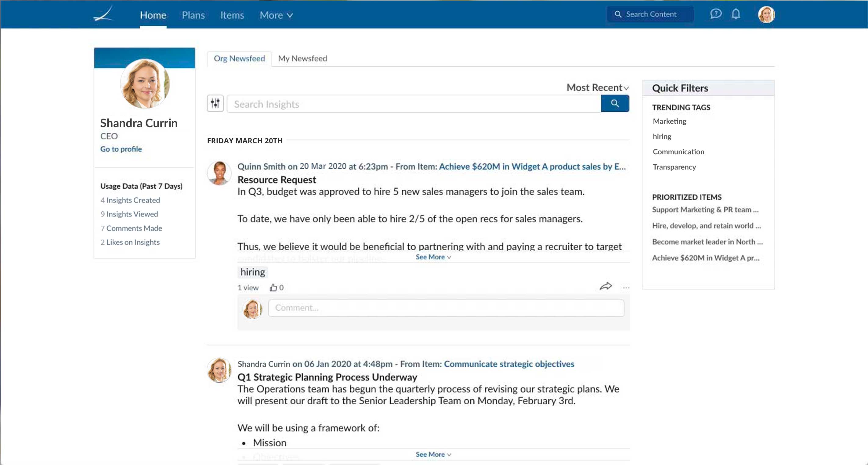Click Shandra Currin author name in post

[263, 364]
